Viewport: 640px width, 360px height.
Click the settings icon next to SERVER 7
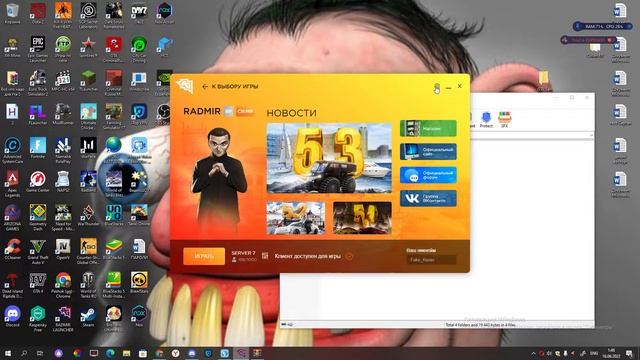tap(265, 256)
